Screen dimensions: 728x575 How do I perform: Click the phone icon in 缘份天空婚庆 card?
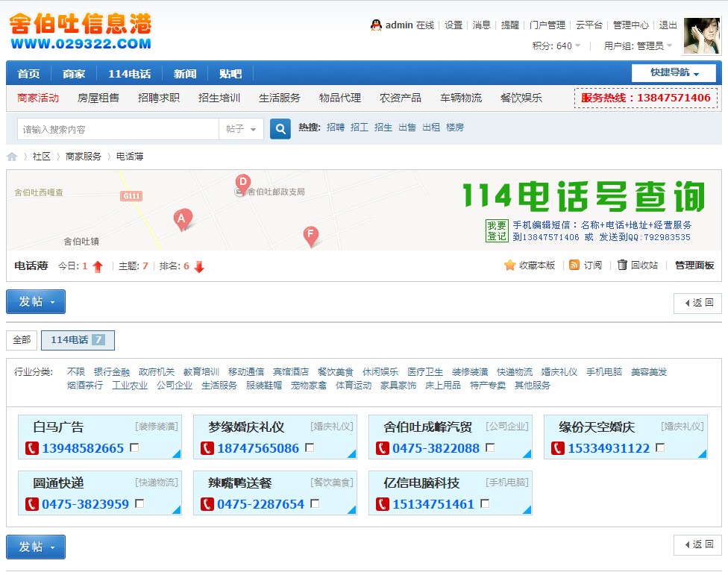pos(558,448)
